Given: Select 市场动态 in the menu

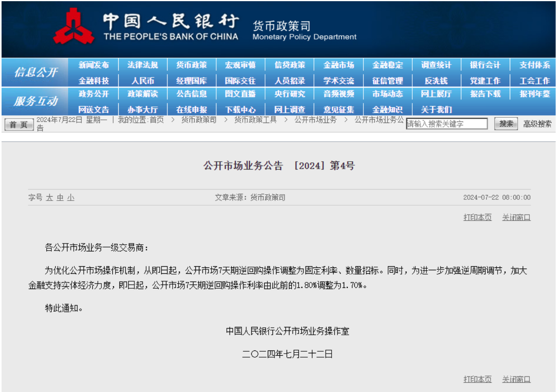Looking at the screenshot, I should click(388, 94).
